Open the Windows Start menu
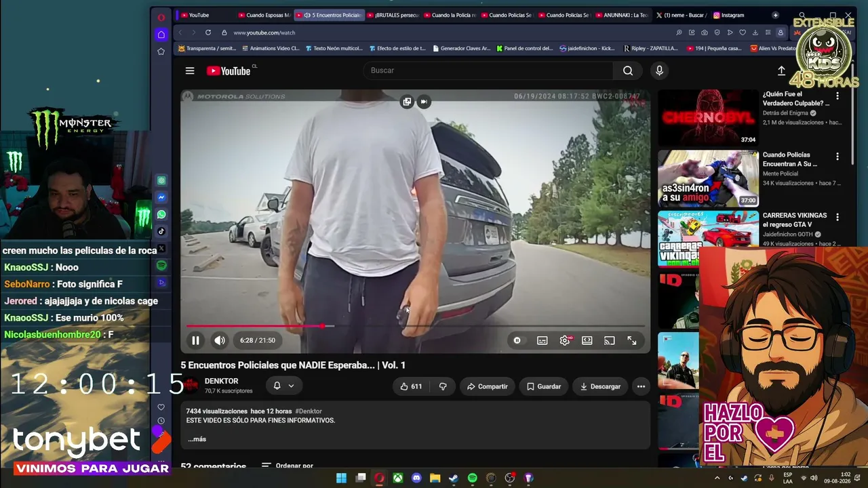 [341, 478]
